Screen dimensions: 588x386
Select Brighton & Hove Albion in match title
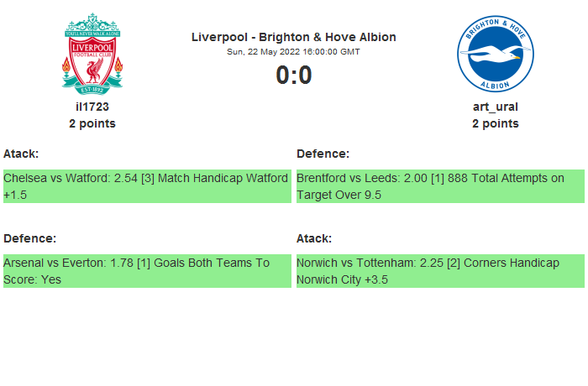(x=328, y=37)
